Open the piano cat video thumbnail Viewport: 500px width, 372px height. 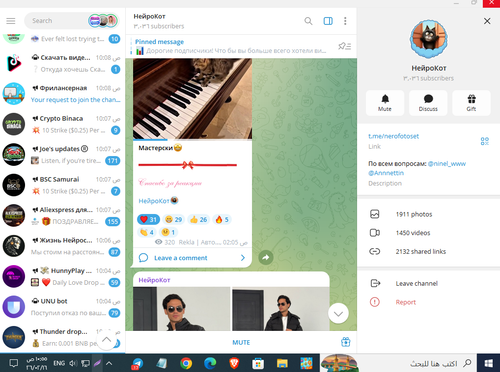coord(192,99)
